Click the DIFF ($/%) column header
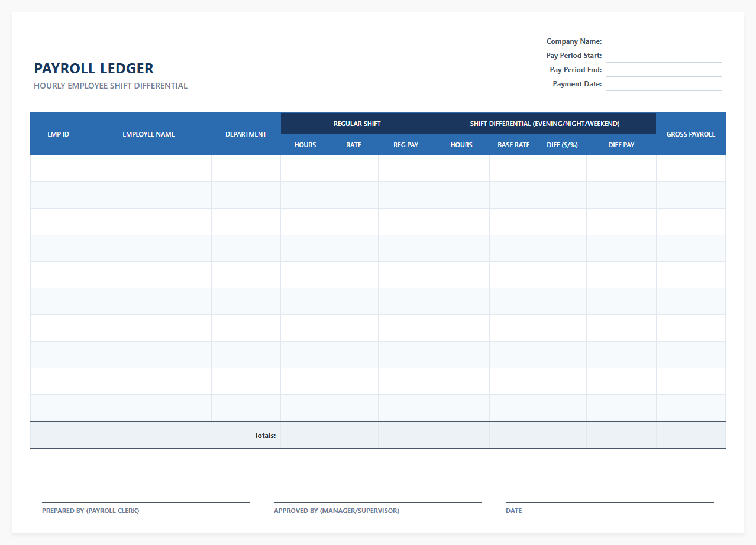 point(562,145)
